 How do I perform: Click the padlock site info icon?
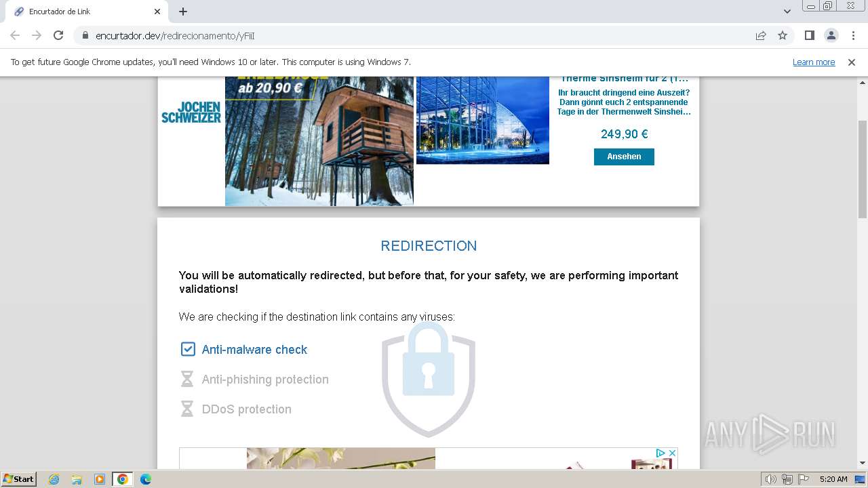(x=85, y=35)
